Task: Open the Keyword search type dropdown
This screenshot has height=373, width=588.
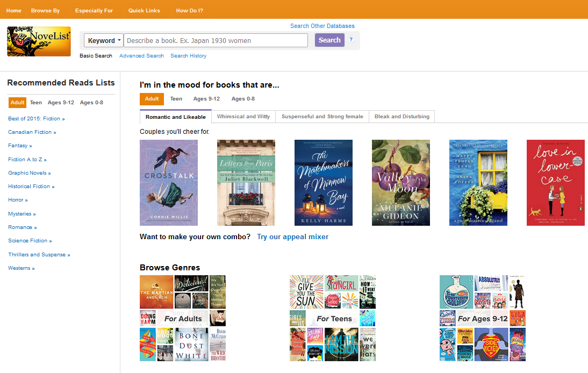Action: coord(104,40)
